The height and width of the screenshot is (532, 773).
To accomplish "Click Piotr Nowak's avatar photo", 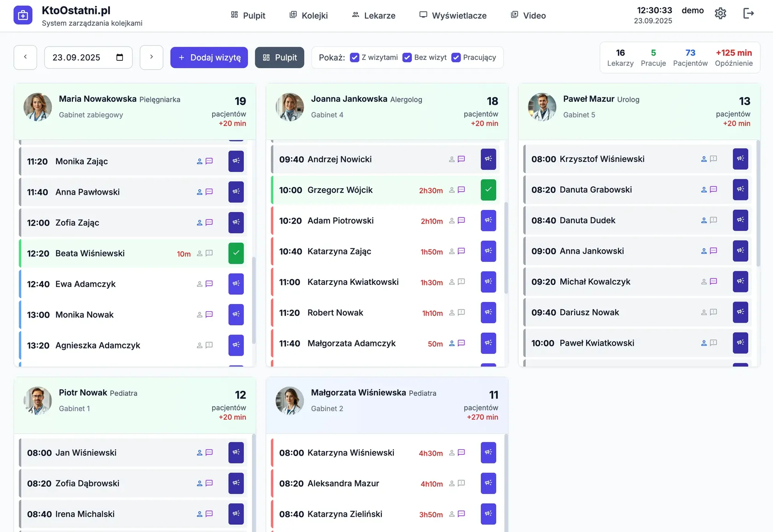I will point(38,401).
